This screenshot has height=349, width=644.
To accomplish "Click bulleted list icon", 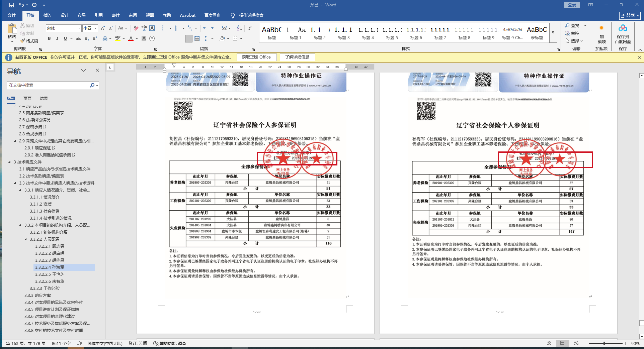I will click(x=164, y=28).
